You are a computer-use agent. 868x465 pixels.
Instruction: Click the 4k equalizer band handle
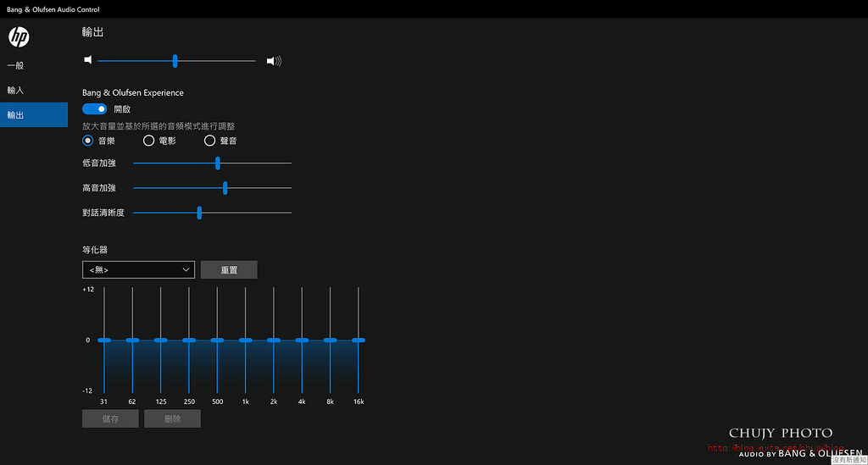[x=302, y=340]
